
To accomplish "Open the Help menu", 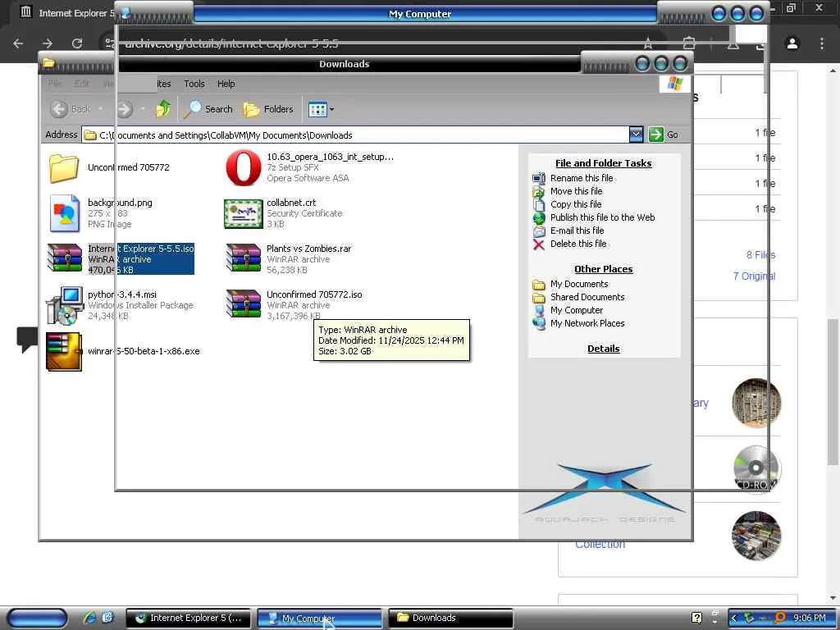I will [226, 84].
